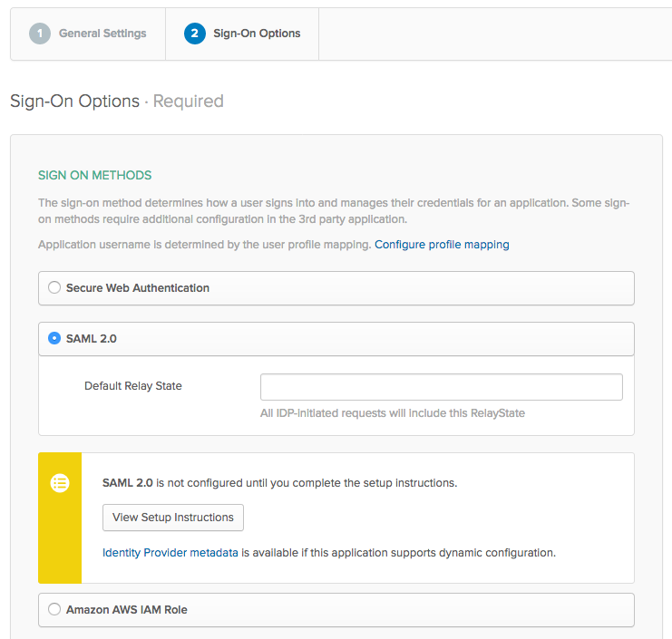Click the step 1 circle icon

pos(40,34)
